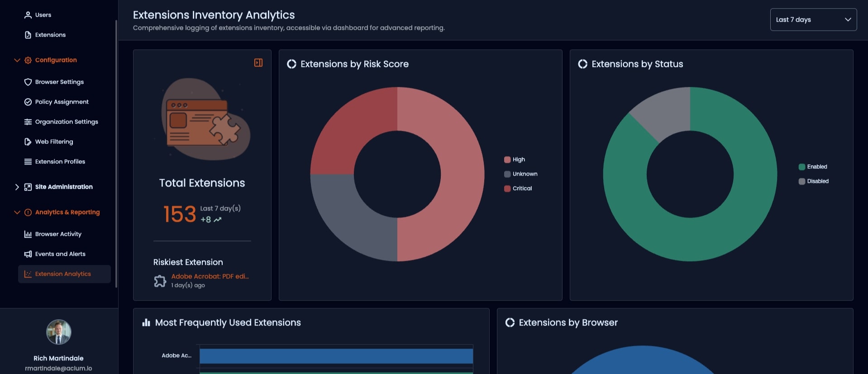Navigate to Web Filtering
This screenshot has height=374, width=868.
(x=64, y=142)
